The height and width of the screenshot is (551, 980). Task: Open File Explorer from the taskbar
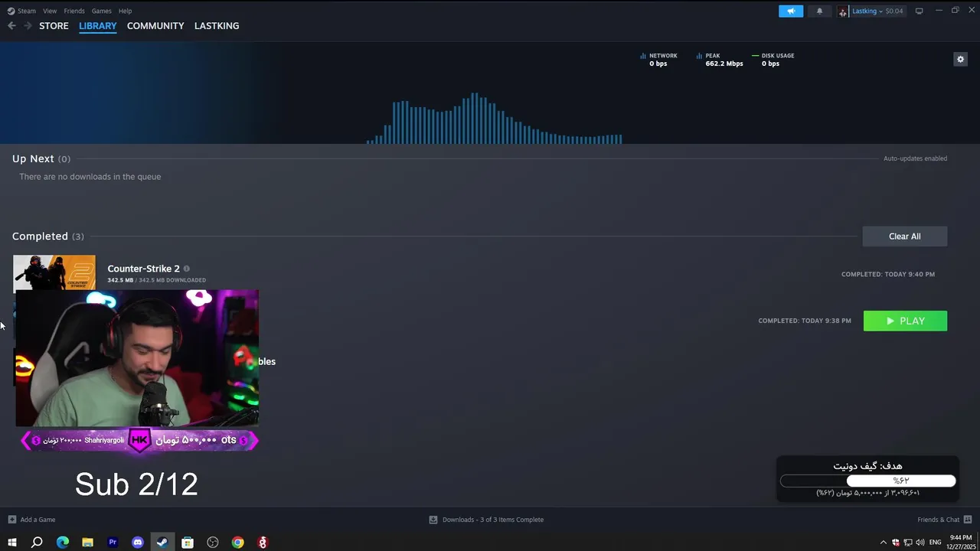click(87, 543)
